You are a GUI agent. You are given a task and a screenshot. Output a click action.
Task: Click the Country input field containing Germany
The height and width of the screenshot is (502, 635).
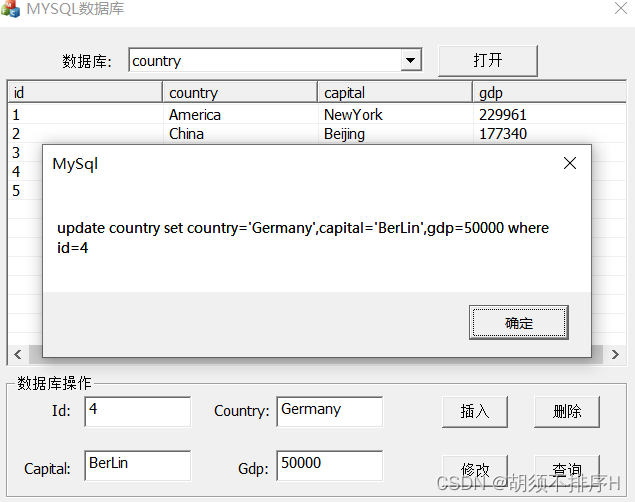[330, 411]
